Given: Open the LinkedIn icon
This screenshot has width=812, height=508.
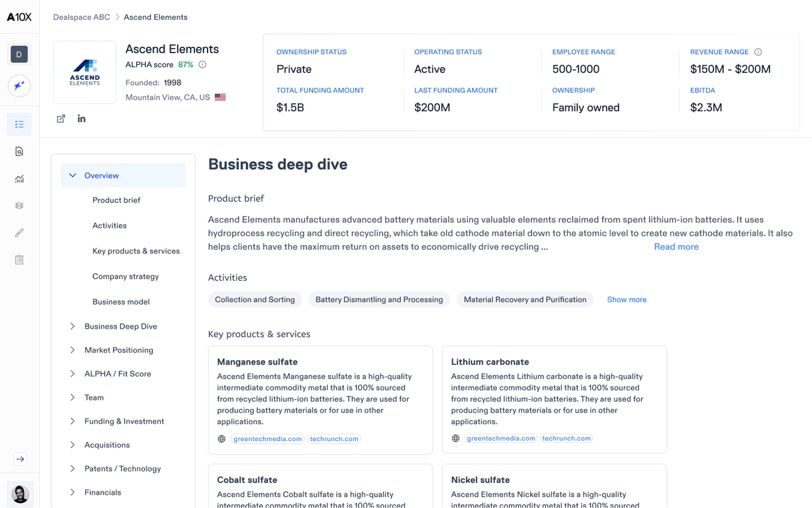Looking at the screenshot, I should pyautogui.click(x=81, y=118).
